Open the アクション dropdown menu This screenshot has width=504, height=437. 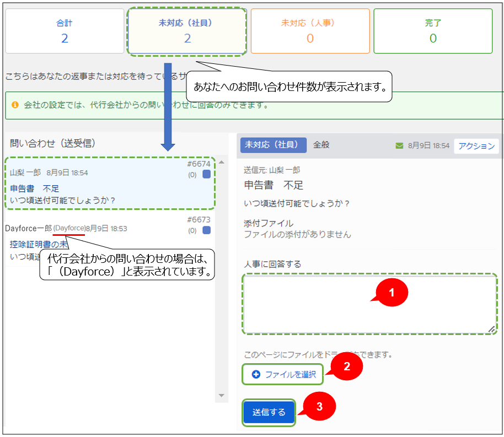click(476, 146)
